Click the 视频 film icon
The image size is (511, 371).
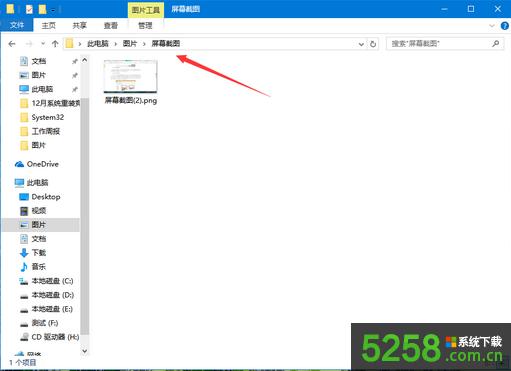(x=24, y=211)
